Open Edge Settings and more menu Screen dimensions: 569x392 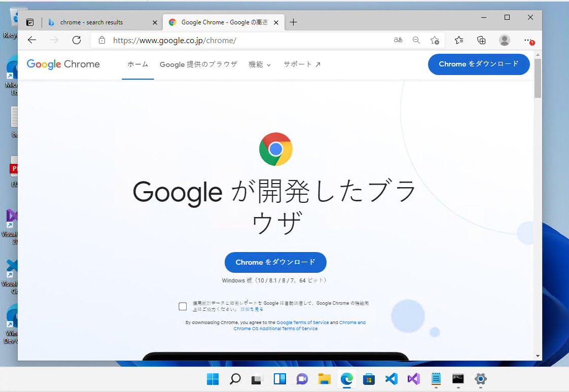[528, 40]
